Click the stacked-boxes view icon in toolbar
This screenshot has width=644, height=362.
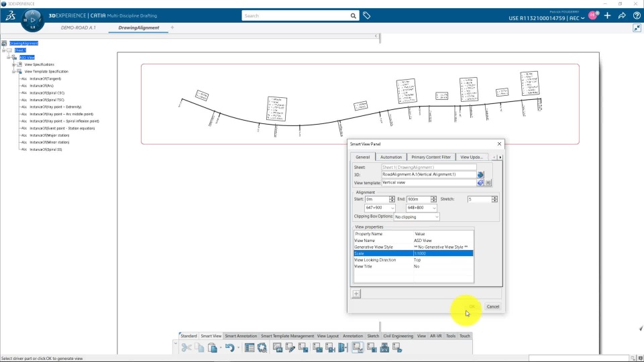384,348
